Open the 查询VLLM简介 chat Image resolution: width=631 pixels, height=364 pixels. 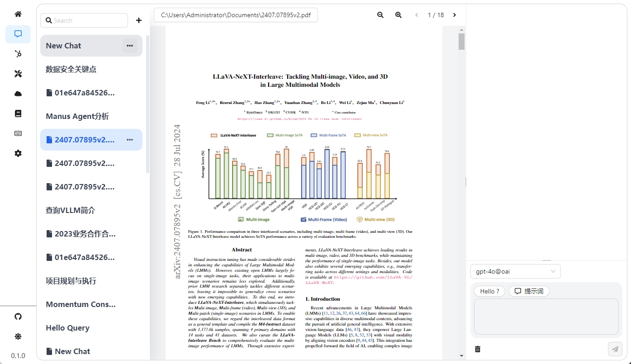(91, 210)
